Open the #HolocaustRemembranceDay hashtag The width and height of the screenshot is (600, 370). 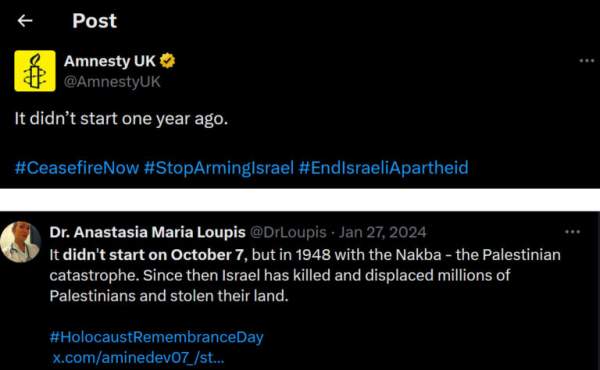click(x=157, y=337)
